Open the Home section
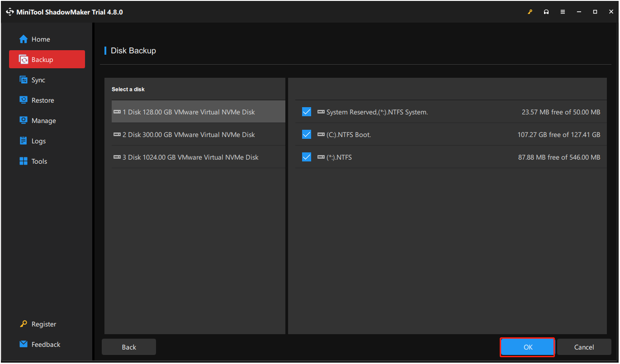 coord(38,39)
